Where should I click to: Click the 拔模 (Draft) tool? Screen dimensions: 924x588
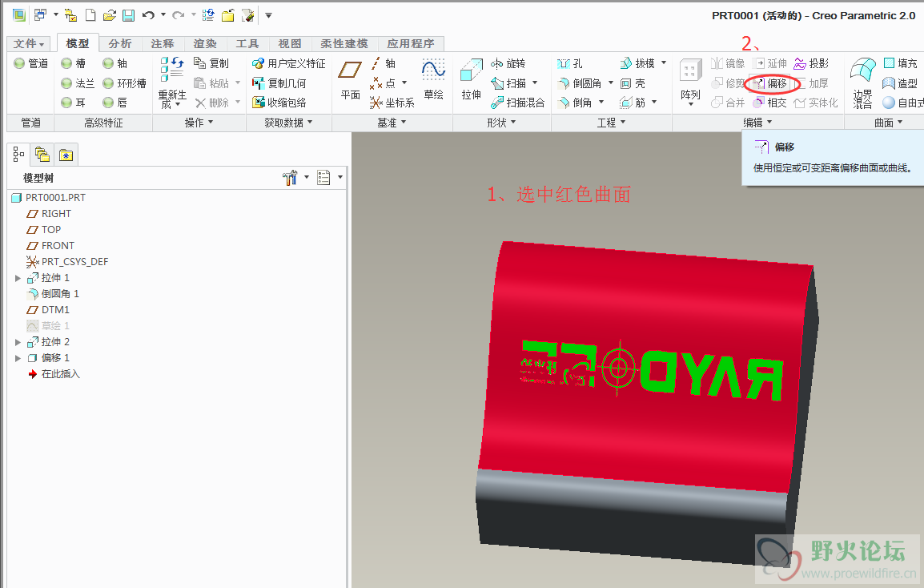point(637,63)
